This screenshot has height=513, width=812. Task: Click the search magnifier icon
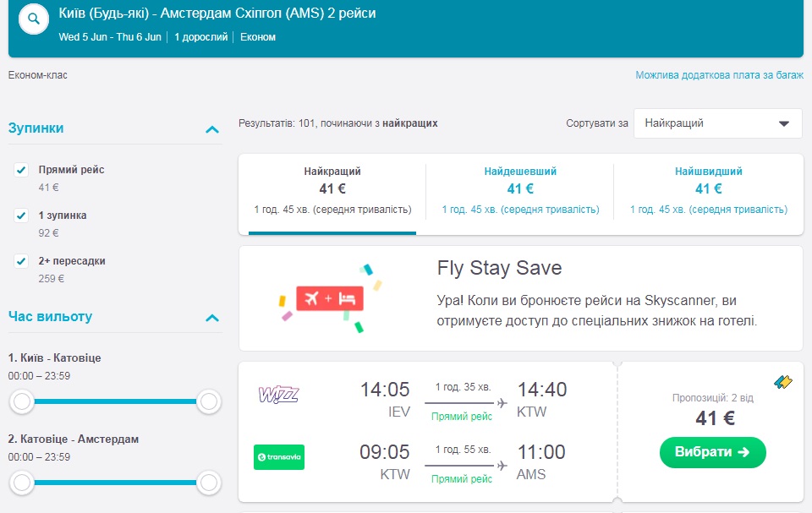[x=34, y=19]
